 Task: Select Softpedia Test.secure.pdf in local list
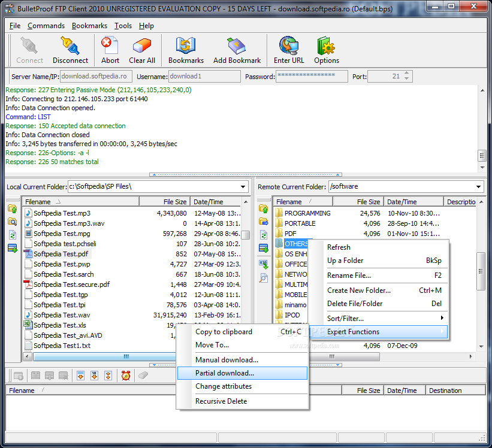[x=71, y=284]
